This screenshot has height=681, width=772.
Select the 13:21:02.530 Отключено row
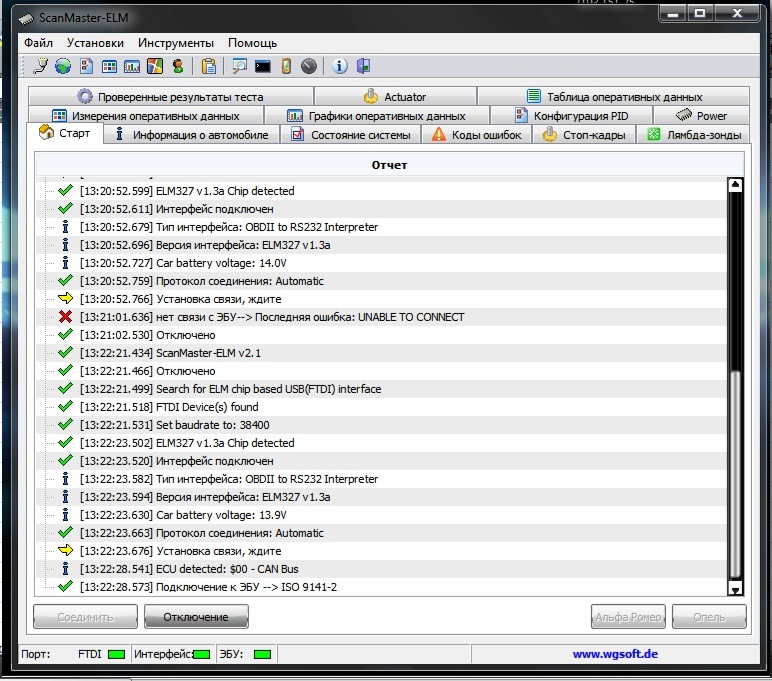[x=381, y=335]
